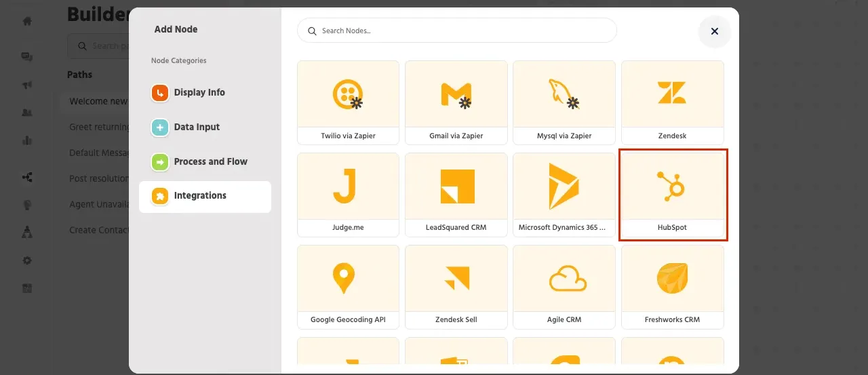This screenshot has height=375, width=868.
Task: Open the megaphone campaigns sidebar icon
Action: (27, 85)
